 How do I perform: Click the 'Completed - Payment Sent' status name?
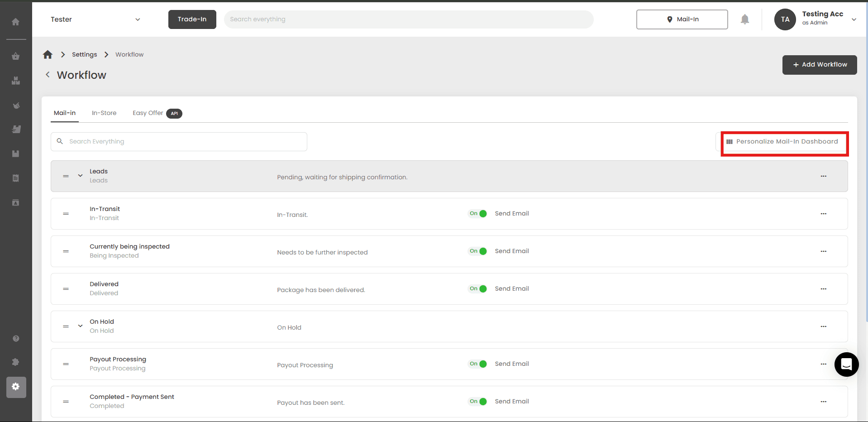pyautogui.click(x=132, y=397)
